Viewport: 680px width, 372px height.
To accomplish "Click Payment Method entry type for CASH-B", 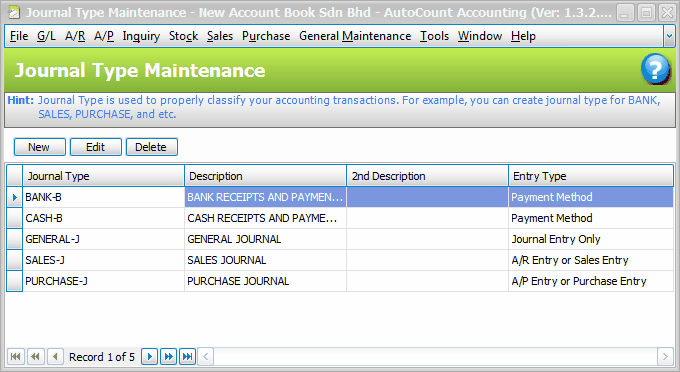I will (591, 218).
